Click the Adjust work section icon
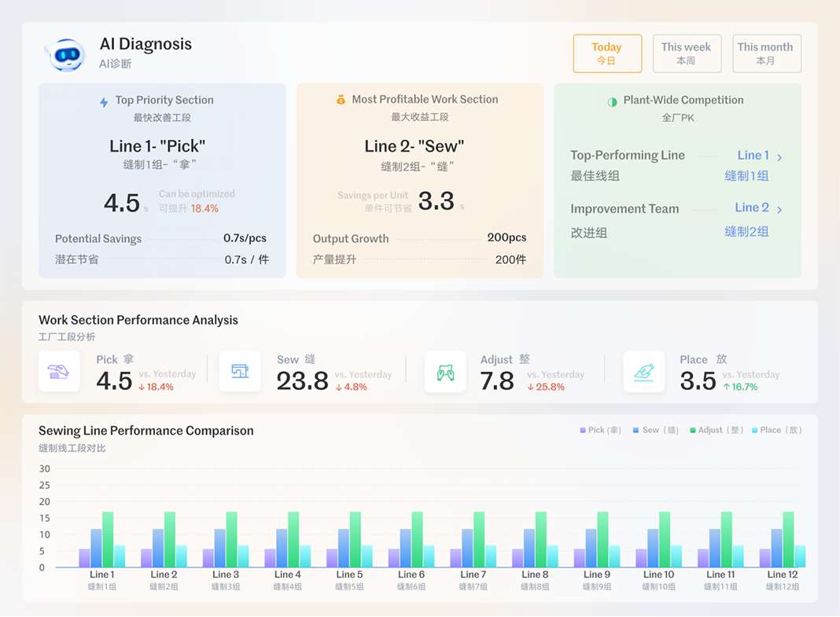This screenshot has width=840, height=617. click(x=445, y=372)
